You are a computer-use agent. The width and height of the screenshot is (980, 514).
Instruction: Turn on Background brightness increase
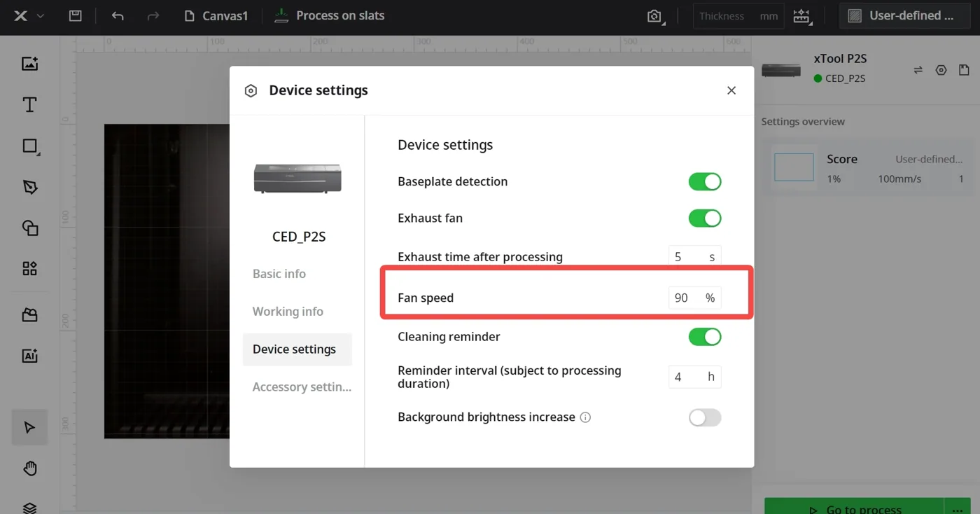pos(704,417)
